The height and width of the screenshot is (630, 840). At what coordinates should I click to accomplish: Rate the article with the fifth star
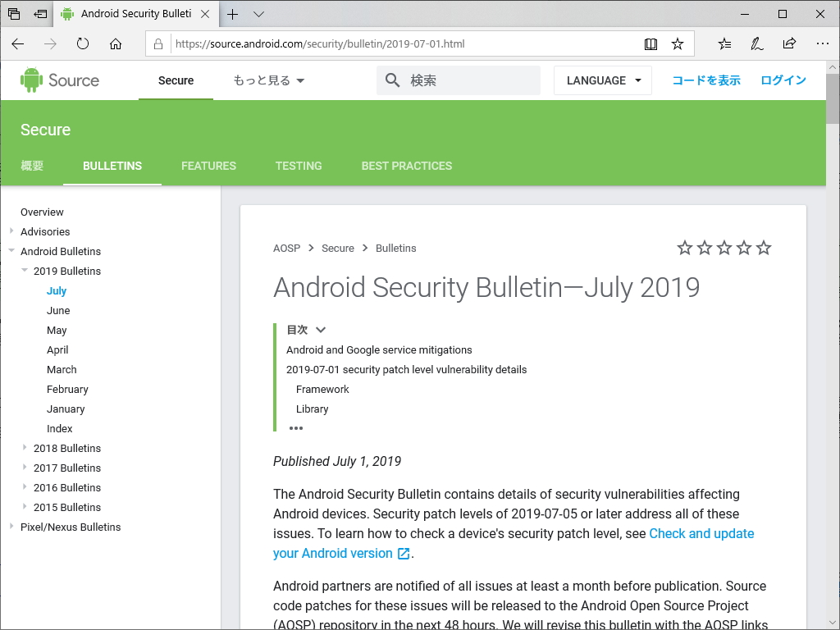(x=764, y=247)
